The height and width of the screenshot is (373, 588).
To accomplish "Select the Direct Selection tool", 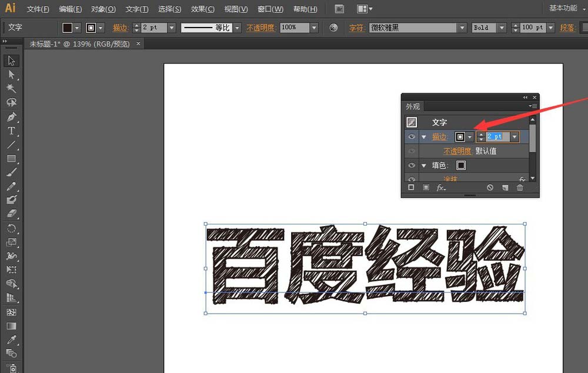I will click(x=11, y=75).
